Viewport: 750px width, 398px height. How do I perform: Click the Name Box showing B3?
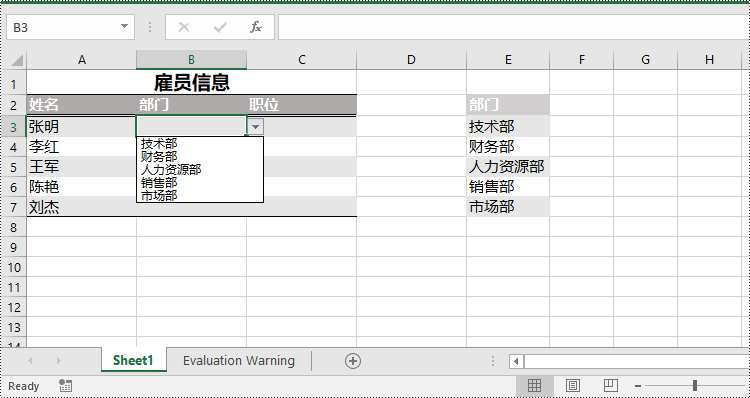[70, 27]
